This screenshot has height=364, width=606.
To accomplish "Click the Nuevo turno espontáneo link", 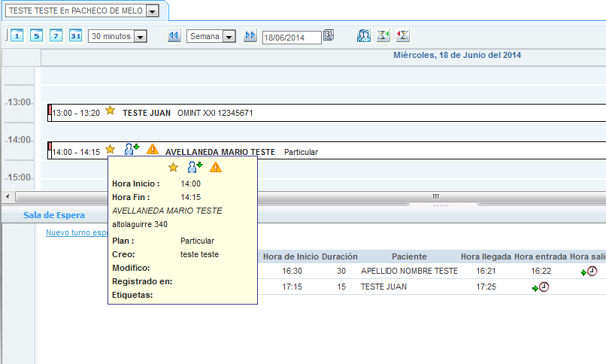I will tap(77, 232).
